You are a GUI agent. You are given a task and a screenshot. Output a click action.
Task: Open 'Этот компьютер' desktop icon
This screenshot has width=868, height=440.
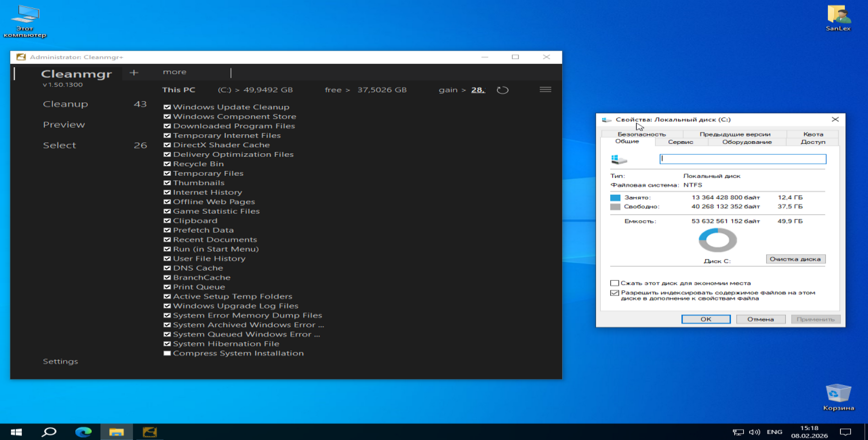(25, 20)
